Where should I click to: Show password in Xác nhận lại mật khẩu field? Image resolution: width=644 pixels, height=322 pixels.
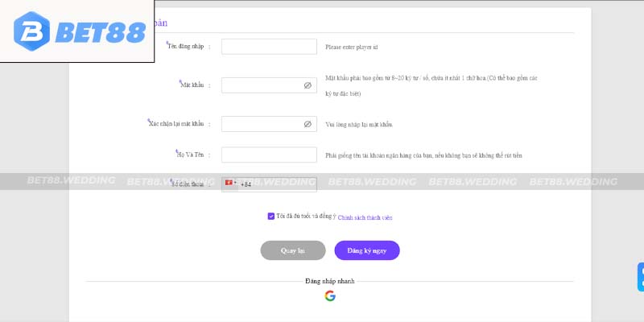308,124
